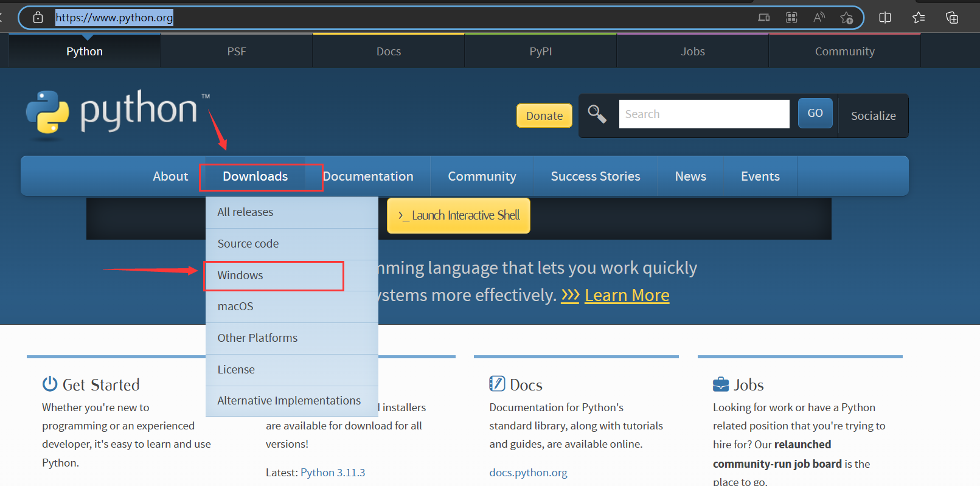Focus the Search input field
The image size is (980, 486).
tap(704, 114)
